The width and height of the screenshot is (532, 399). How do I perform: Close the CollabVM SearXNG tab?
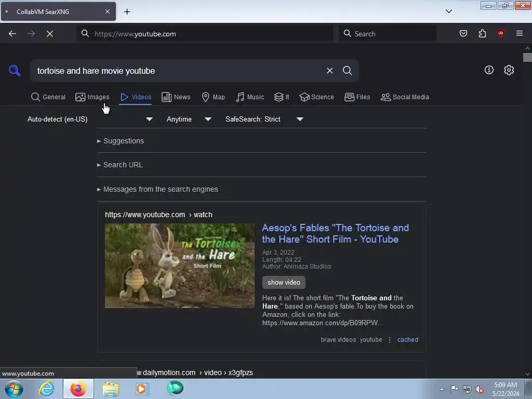point(107,11)
